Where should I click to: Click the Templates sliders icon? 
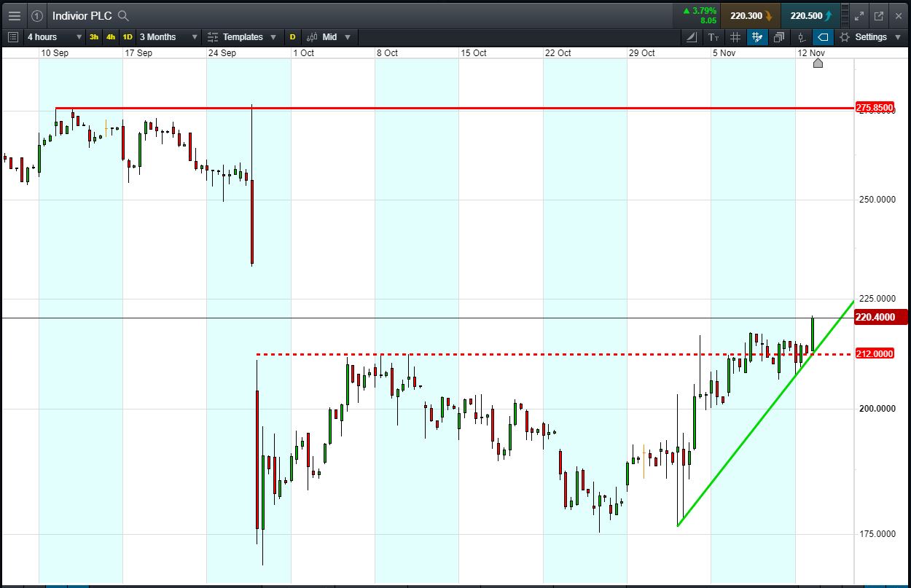pyautogui.click(x=213, y=36)
